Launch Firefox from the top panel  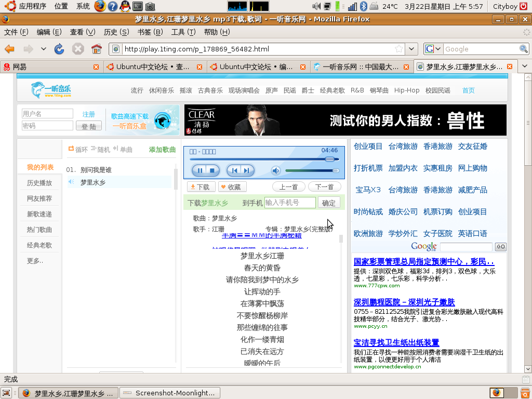[x=100, y=6]
